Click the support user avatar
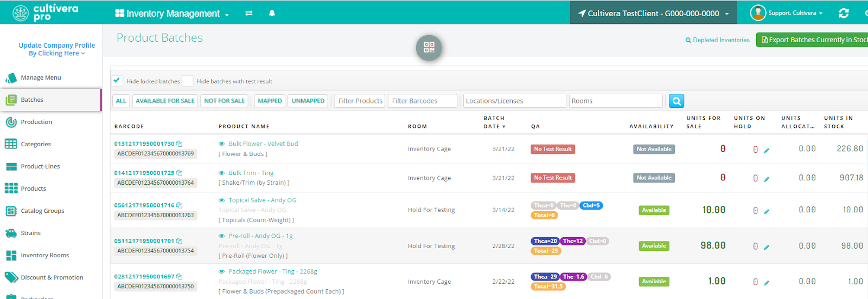The width and height of the screenshot is (868, 299). click(758, 12)
